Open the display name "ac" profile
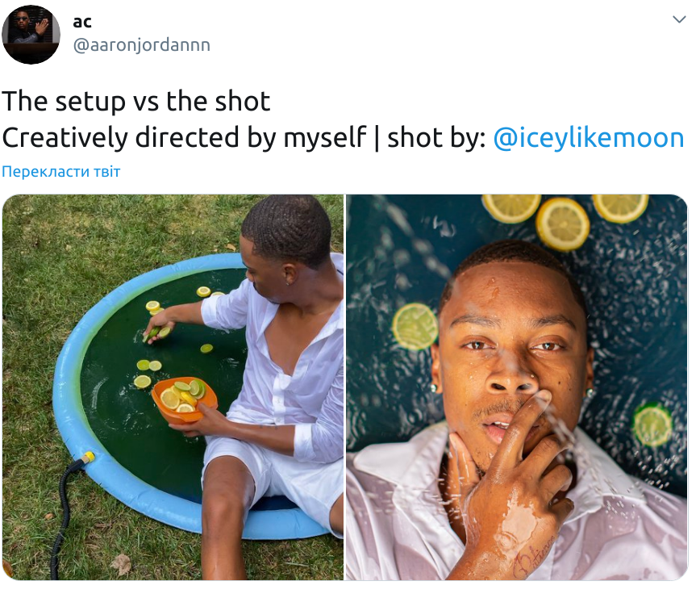This screenshot has width=700, height=598. pyautogui.click(x=82, y=22)
